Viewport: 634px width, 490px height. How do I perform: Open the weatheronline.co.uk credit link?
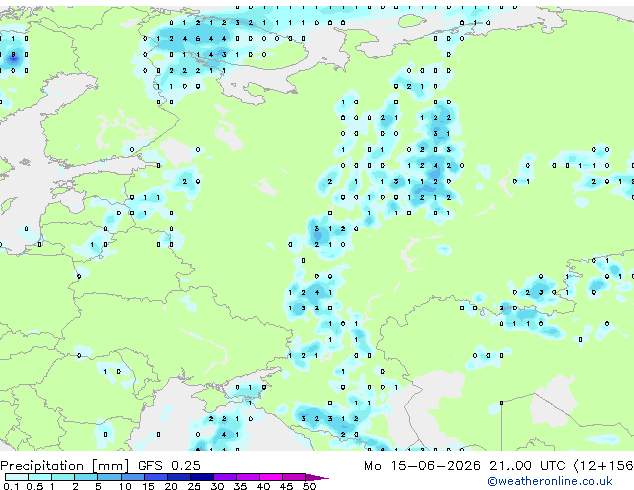[x=550, y=481]
